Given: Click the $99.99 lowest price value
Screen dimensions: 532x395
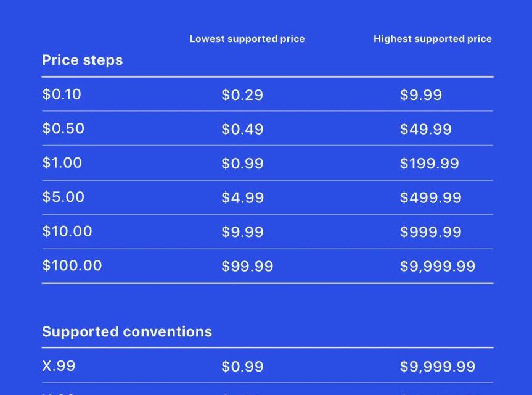Looking at the screenshot, I should [x=247, y=267].
